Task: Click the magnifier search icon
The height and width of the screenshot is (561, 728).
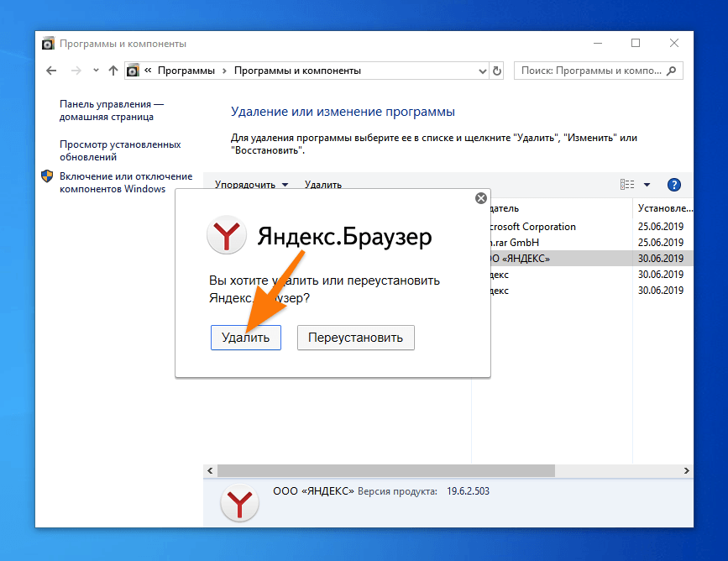Action: tap(672, 71)
